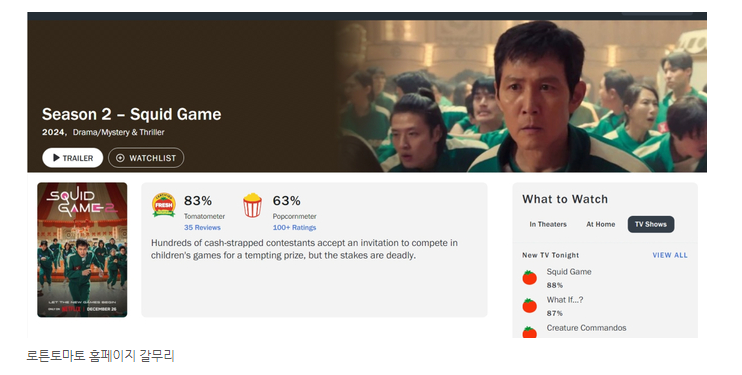
Task: Click the tomato icon beside Squid Game 88%
Action: point(530,277)
